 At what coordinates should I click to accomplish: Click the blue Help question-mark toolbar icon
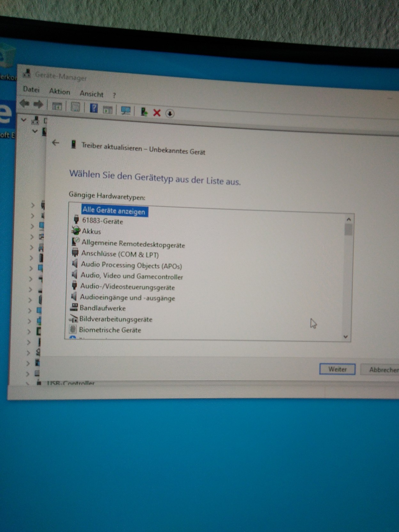(x=94, y=108)
